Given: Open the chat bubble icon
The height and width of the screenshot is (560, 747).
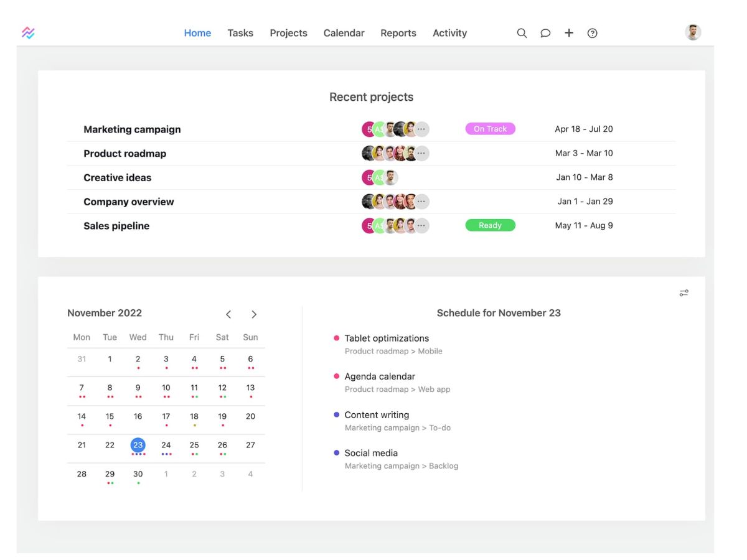Looking at the screenshot, I should point(545,33).
